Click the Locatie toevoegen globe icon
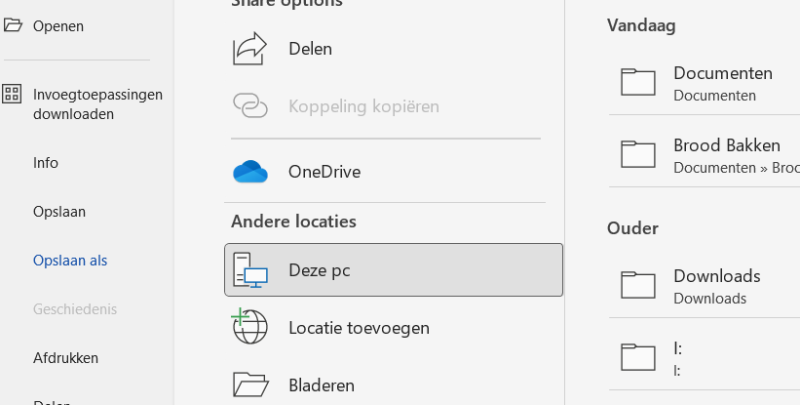800x405 pixels. tap(250, 327)
